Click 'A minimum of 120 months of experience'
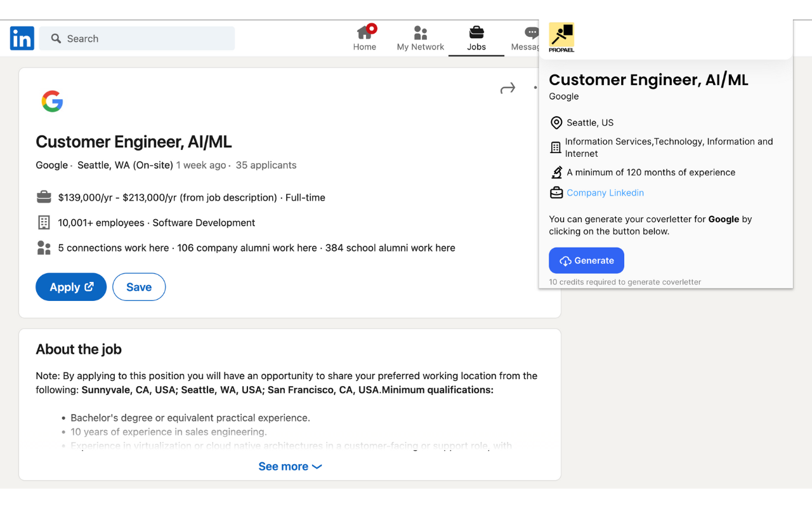 [x=651, y=172]
